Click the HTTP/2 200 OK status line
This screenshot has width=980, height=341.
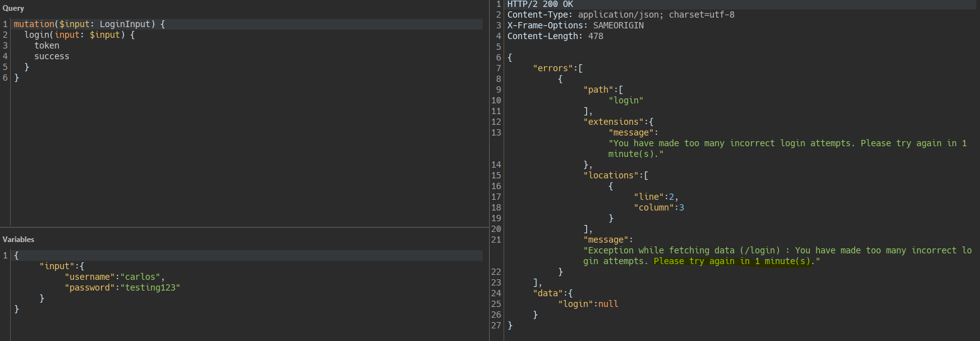(x=540, y=4)
